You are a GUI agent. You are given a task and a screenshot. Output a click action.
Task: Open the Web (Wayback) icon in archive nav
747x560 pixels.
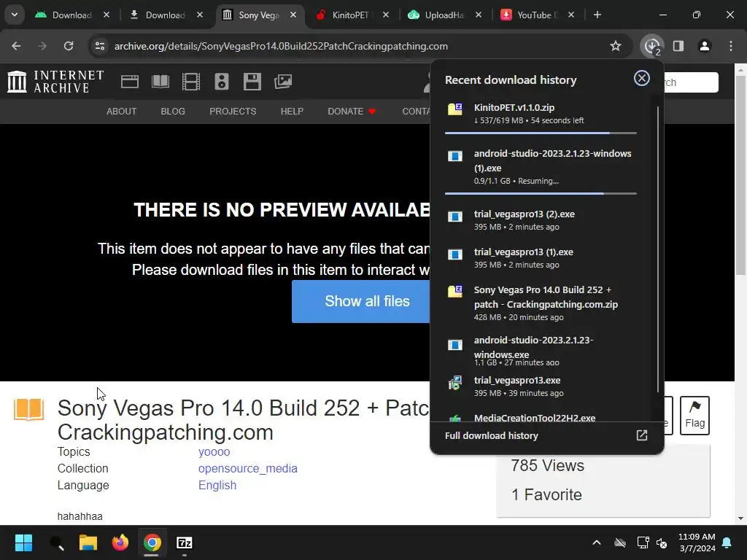click(130, 82)
